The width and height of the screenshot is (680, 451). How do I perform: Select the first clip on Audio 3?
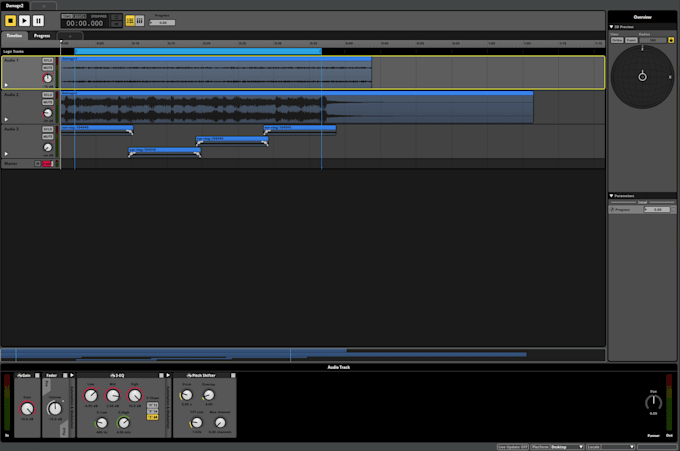coord(97,130)
